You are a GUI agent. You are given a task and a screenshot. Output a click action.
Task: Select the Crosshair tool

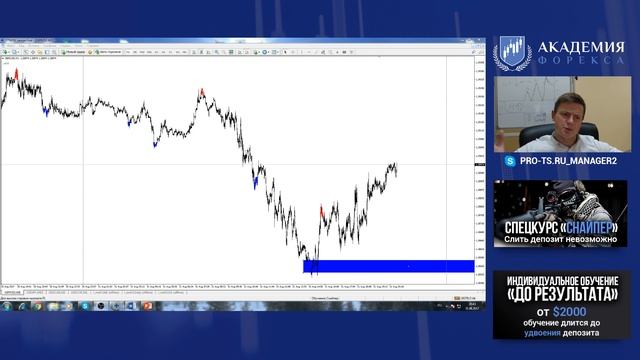click(x=293, y=52)
